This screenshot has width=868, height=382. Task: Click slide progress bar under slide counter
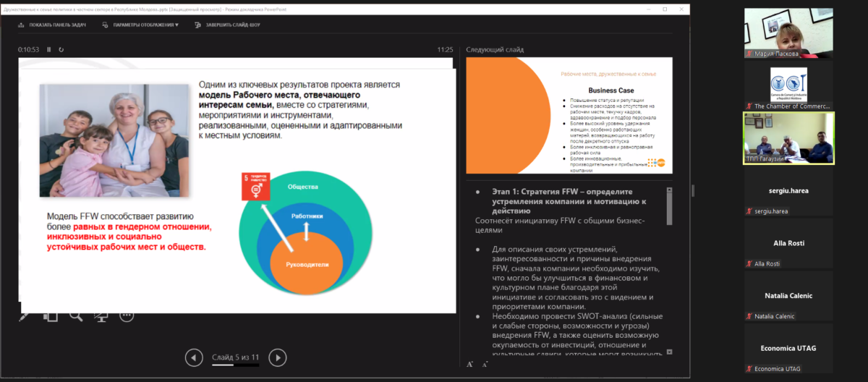pos(236,366)
